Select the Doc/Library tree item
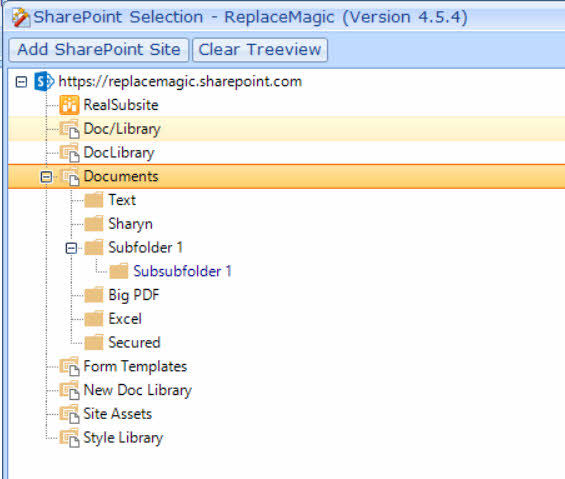 coord(122,129)
